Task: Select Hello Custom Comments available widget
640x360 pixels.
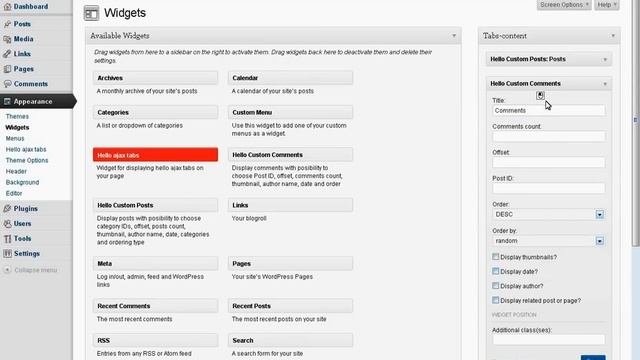Action: [290, 155]
